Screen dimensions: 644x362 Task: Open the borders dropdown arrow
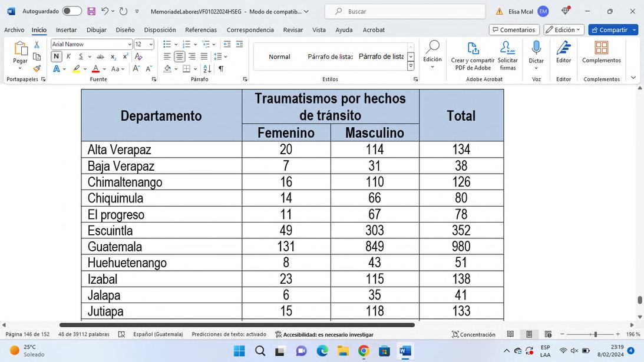tap(195, 68)
